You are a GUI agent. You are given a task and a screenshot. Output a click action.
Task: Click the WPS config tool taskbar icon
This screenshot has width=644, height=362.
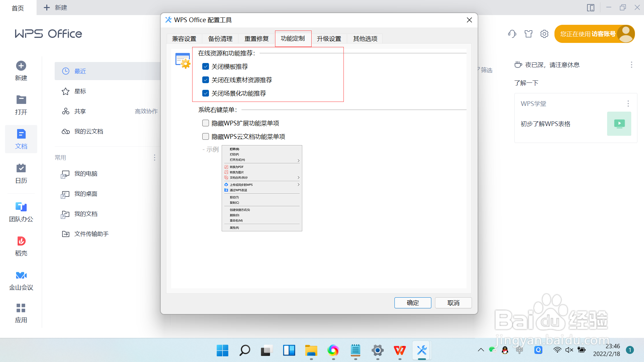[422, 350]
